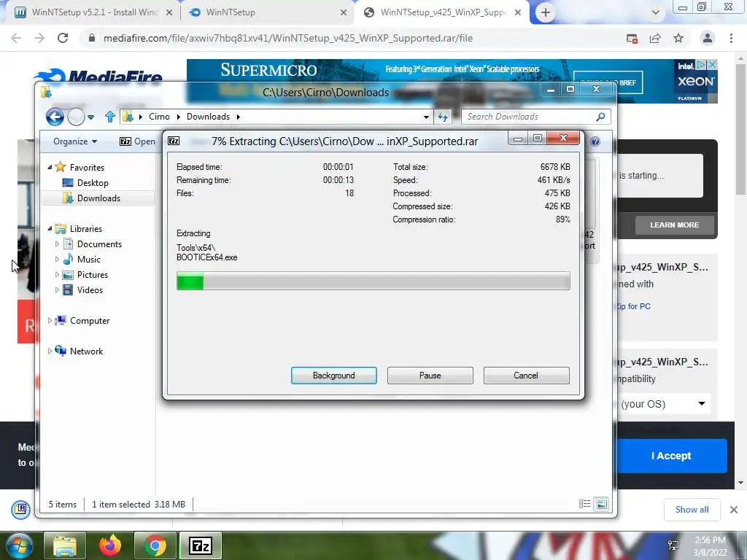Switch to WinNTSetup browser tab
The image size is (747, 560).
267,12
